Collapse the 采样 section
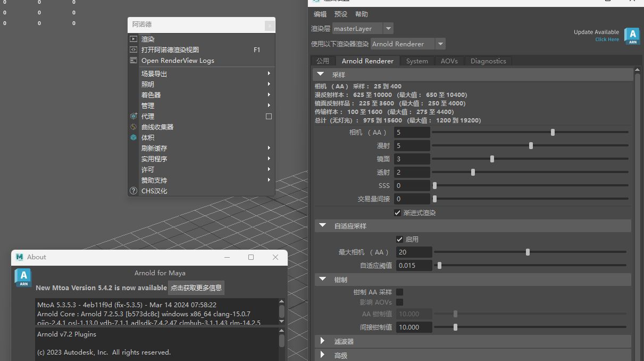Viewport: 644px width, 361px height. [x=321, y=75]
